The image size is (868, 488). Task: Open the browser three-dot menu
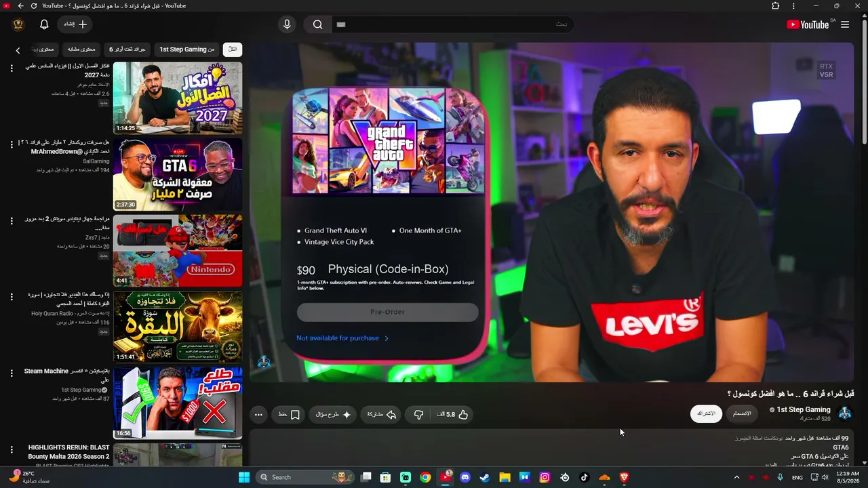pos(793,6)
